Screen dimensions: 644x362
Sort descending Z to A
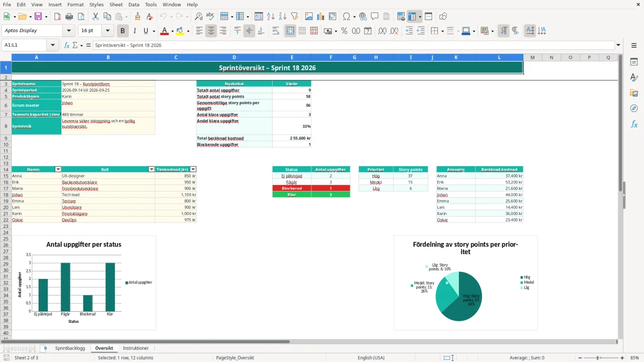click(x=283, y=17)
